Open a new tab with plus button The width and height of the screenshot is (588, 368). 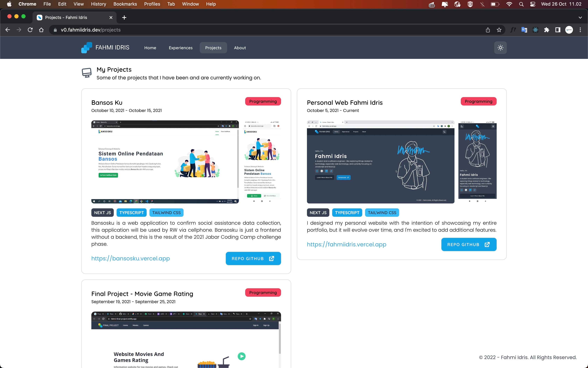tap(124, 18)
